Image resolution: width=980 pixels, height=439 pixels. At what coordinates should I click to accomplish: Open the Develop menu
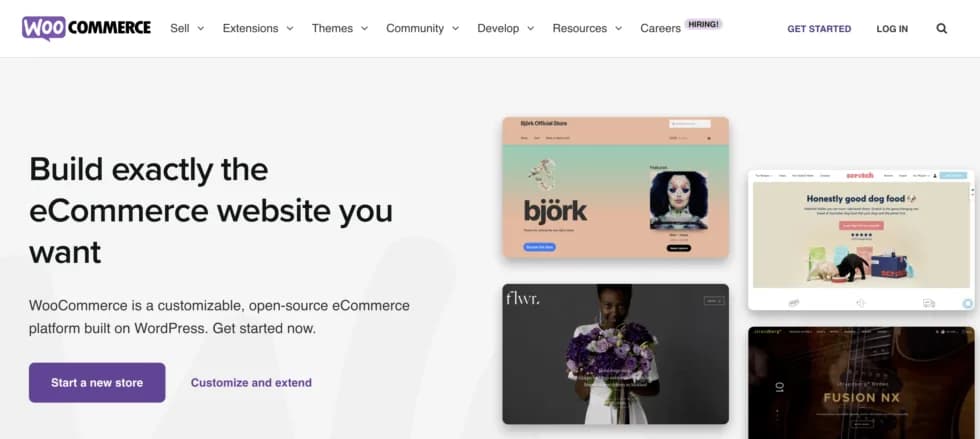click(498, 28)
